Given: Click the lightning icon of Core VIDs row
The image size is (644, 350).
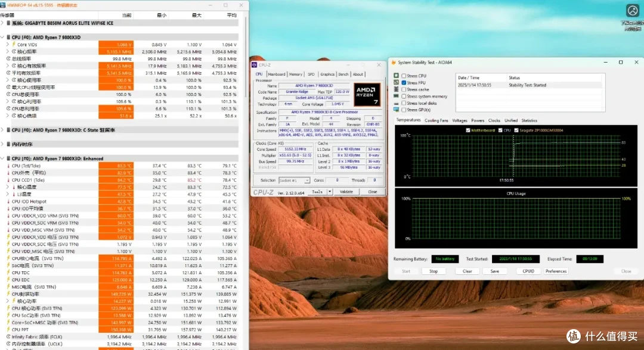Looking at the screenshot, I should click(x=14, y=44).
